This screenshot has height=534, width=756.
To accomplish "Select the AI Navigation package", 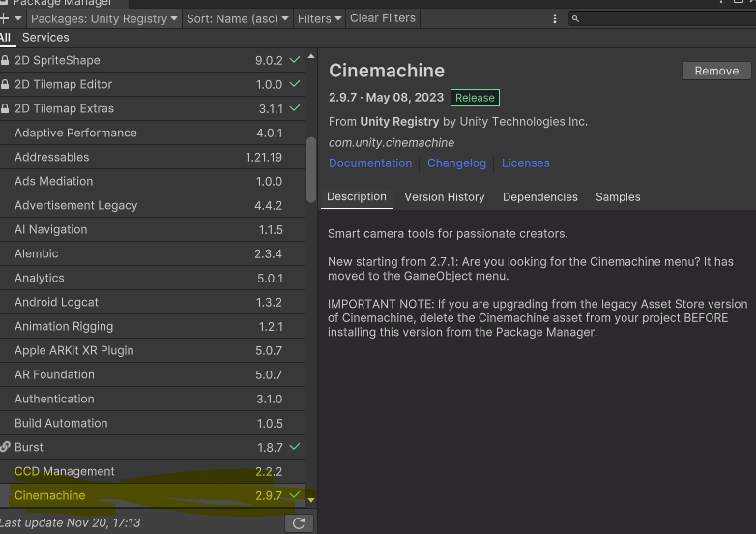I will pos(153,229).
